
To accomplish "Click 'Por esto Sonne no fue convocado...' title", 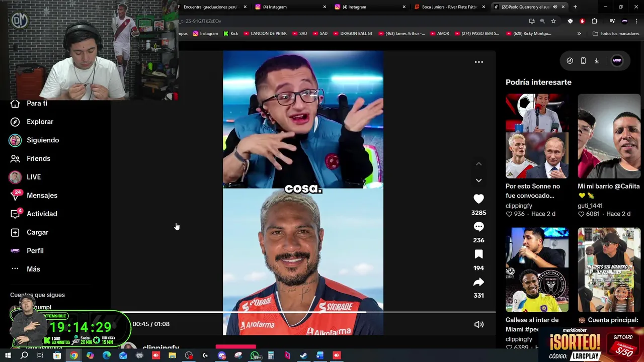I will tap(533, 191).
